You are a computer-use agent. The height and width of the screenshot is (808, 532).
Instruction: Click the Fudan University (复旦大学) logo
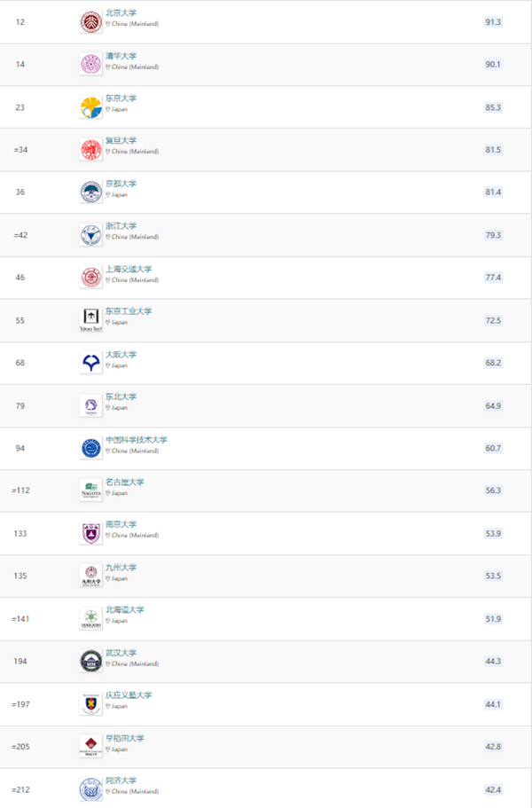91,149
